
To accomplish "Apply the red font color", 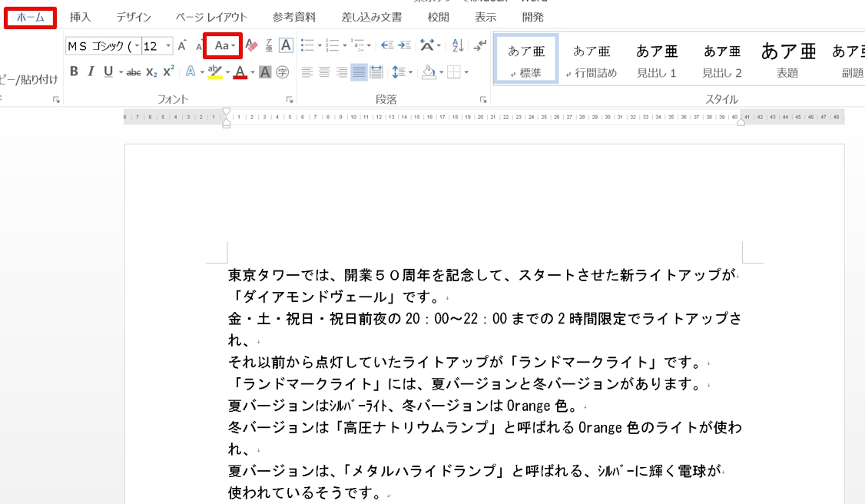I will coord(240,72).
